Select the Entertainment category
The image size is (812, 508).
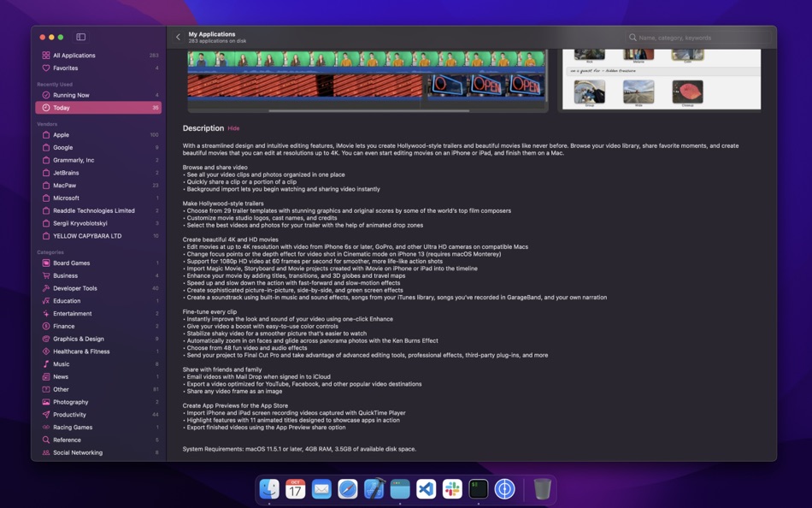click(x=98, y=314)
